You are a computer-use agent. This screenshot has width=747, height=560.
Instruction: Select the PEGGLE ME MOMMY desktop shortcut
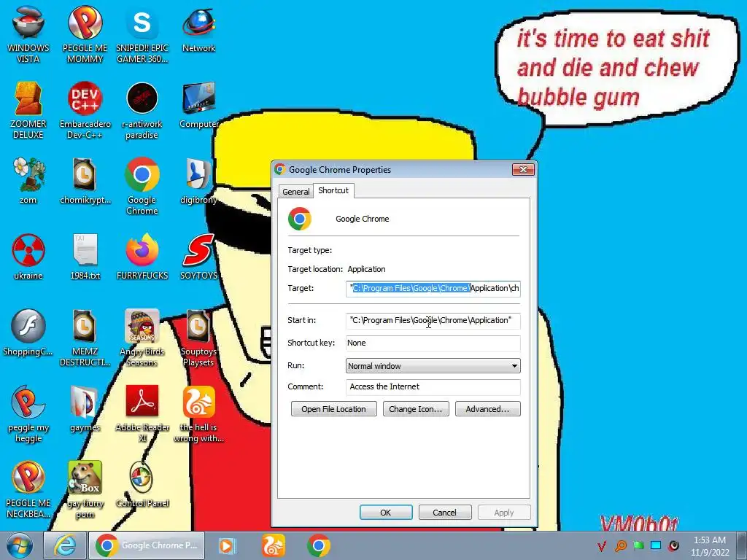85,34
